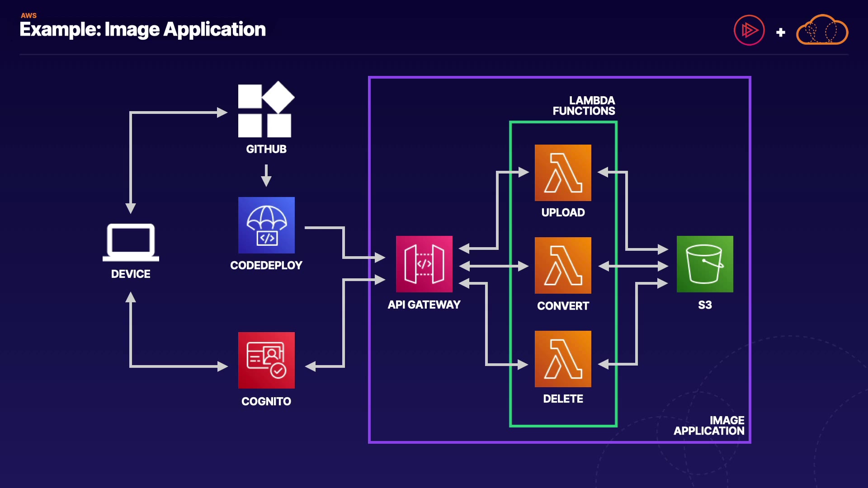
Task: Select the Delete Lambda function icon
Action: (x=563, y=359)
